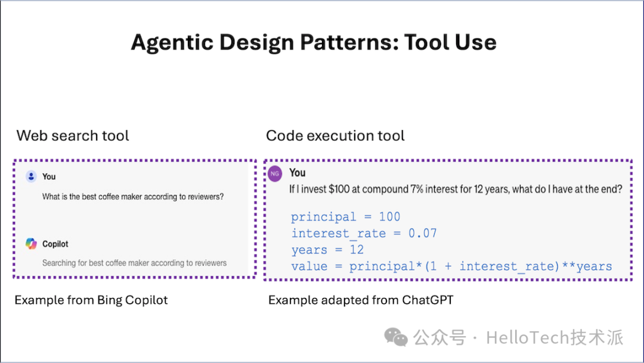The height and width of the screenshot is (363, 644).
Task: Click the "interest_rate = 0.07" code line
Action: (x=364, y=233)
